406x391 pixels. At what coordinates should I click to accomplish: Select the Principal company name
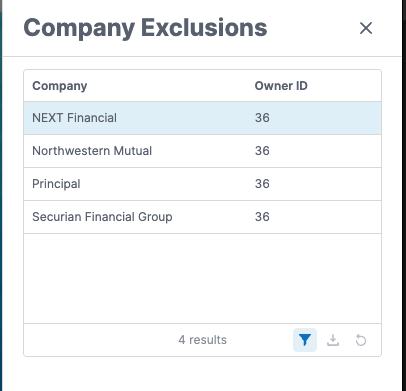coord(56,184)
